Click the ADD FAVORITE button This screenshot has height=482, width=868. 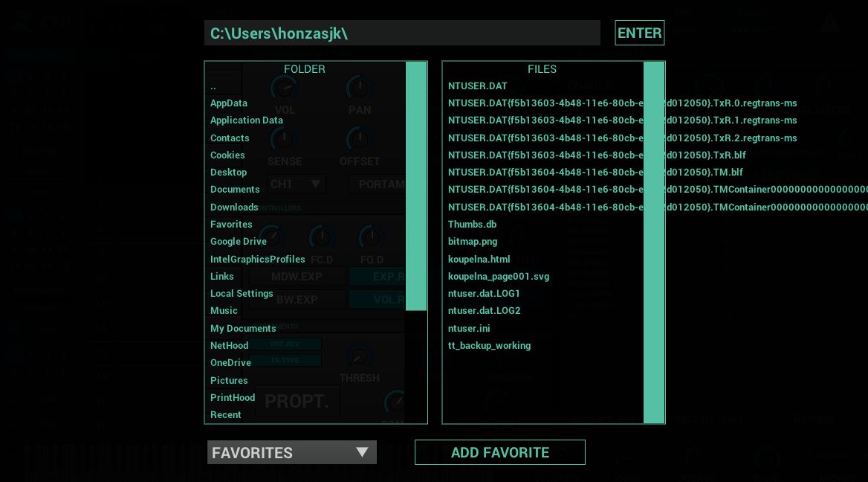[x=499, y=452]
